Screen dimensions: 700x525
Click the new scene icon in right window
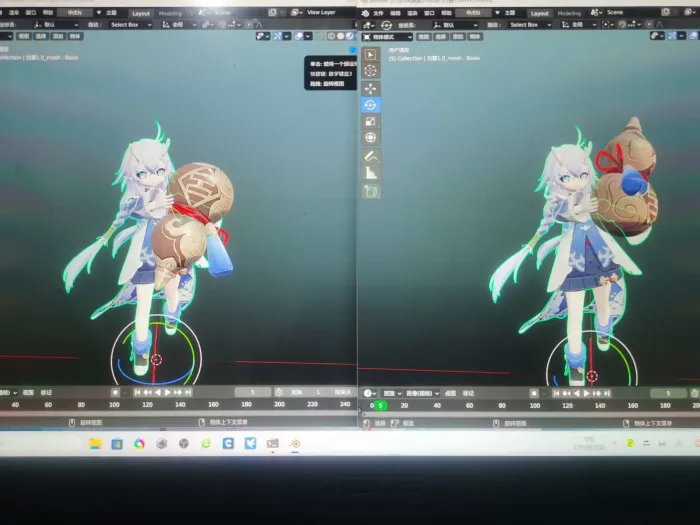pos(666,12)
